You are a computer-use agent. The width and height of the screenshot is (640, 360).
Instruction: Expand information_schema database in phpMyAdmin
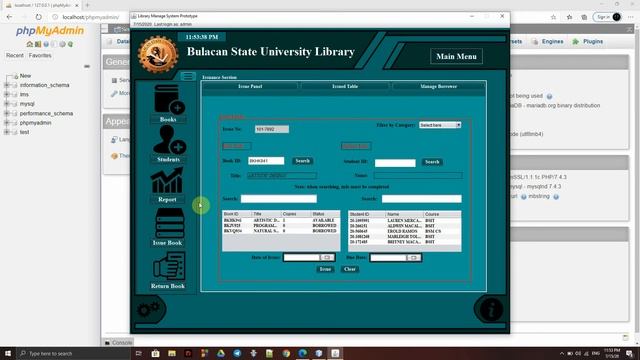pos(7,85)
